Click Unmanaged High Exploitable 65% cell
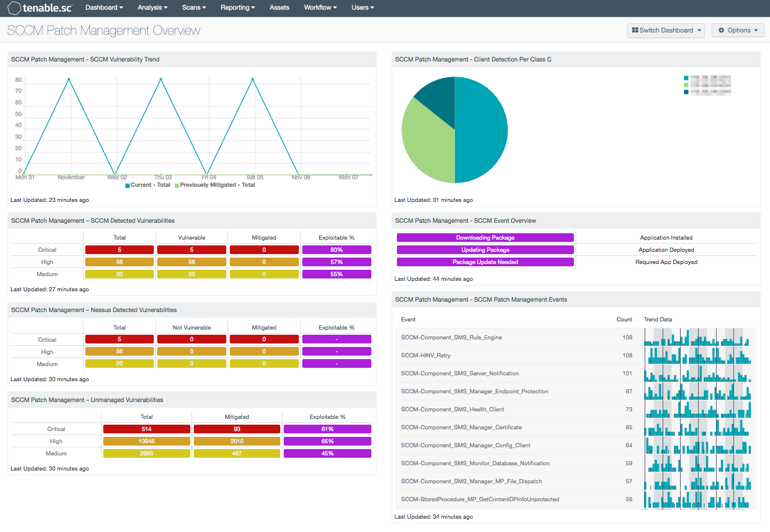 (327, 441)
